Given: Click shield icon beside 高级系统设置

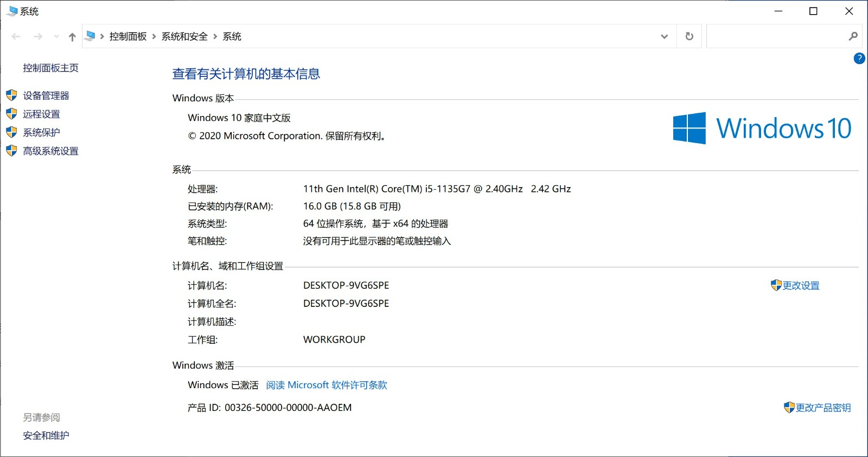Looking at the screenshot, I should tap(11, 151).
